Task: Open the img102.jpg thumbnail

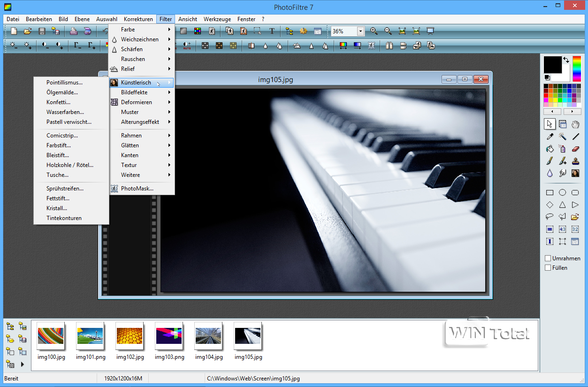Action: coord(130,336)
